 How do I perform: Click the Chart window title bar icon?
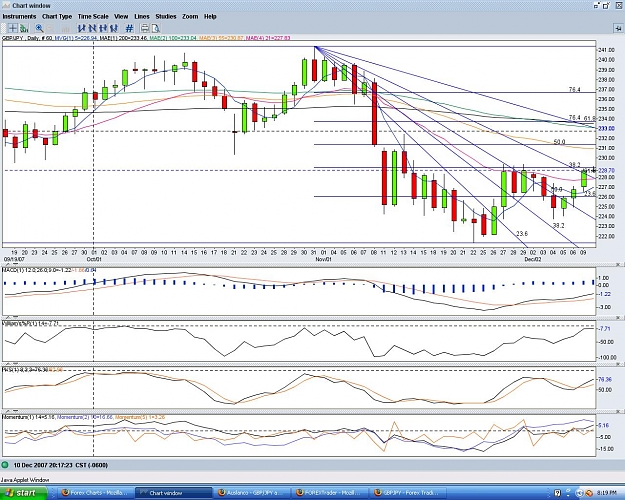tap(6, 6)
